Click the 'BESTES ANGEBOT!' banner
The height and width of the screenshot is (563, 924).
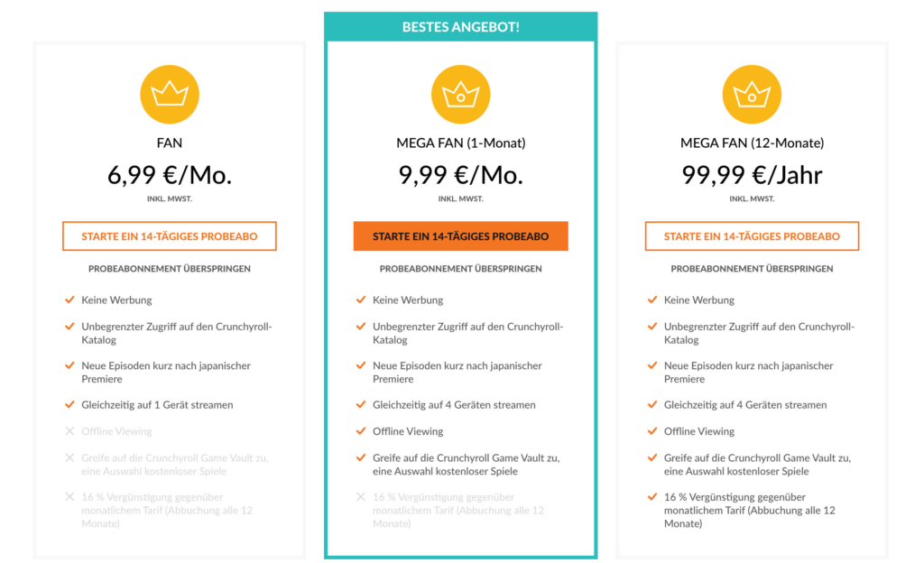[461, 27]
